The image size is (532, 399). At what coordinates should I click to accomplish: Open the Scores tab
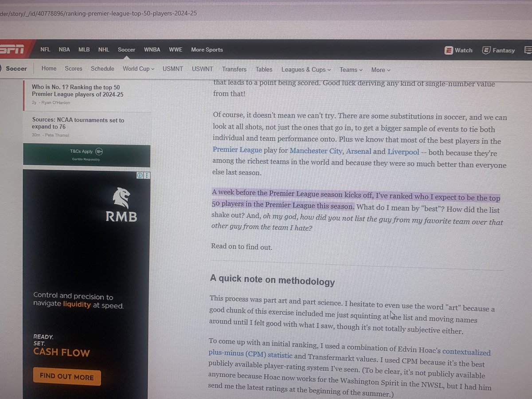pos(74,69)
